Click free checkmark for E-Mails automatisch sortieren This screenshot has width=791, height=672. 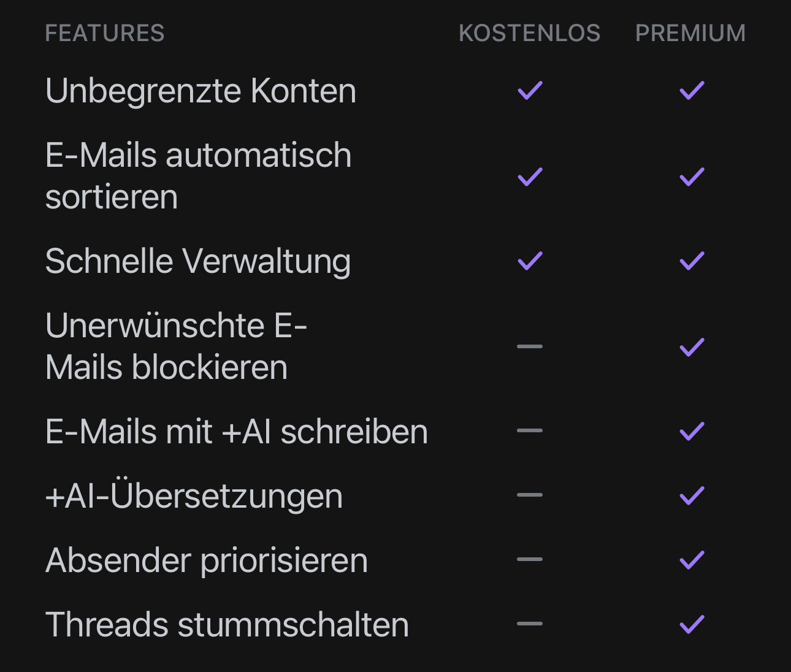530,177
